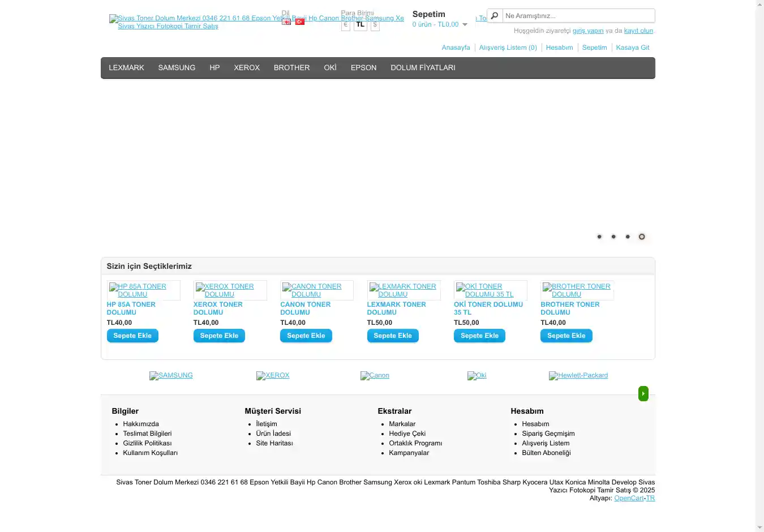The height and width of the screenshot is (532, 764).
Task: Focus the 'Ne Aramıştınız...' search field
Action: click(x=577, y=16)
